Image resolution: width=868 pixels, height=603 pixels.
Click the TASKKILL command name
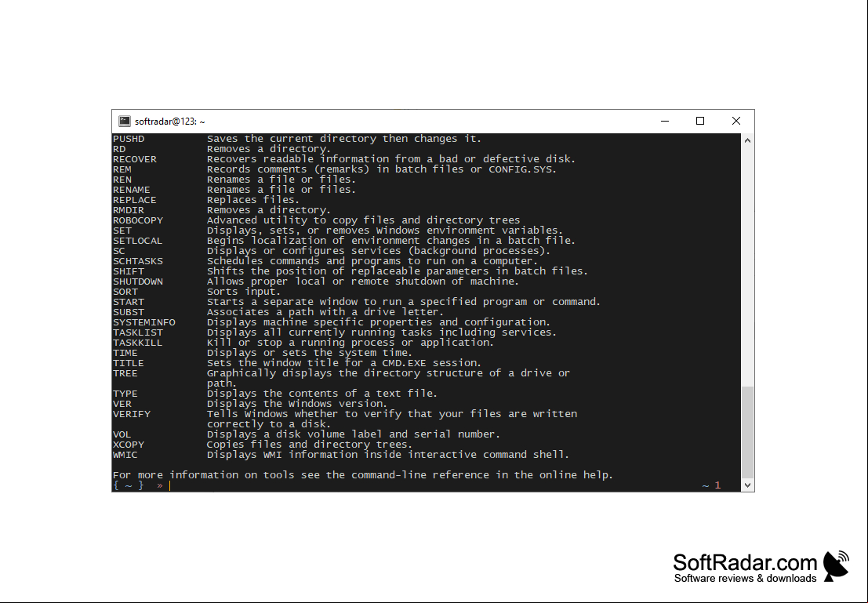(x=138, y=343)
